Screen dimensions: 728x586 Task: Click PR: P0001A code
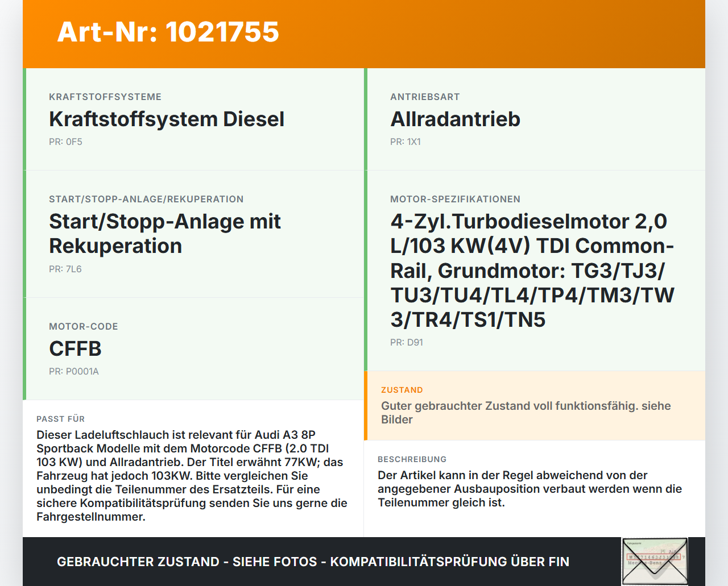point(74,371)
